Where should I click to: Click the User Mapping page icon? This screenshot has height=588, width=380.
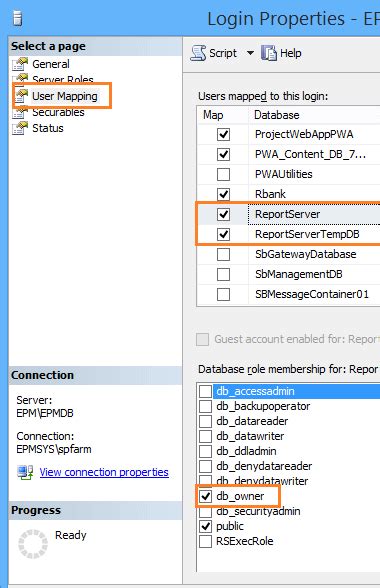click(x=21, y=96)
